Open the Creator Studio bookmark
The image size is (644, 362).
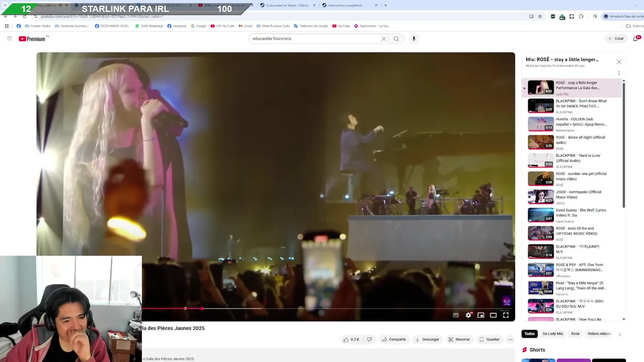[x=38, y=26]
